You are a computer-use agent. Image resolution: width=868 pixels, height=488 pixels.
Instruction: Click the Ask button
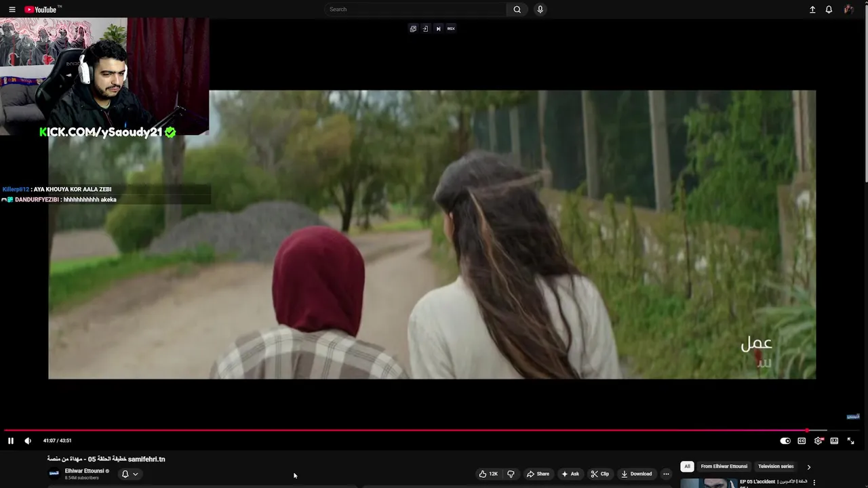pyautogui.click(x=570, y=474)
